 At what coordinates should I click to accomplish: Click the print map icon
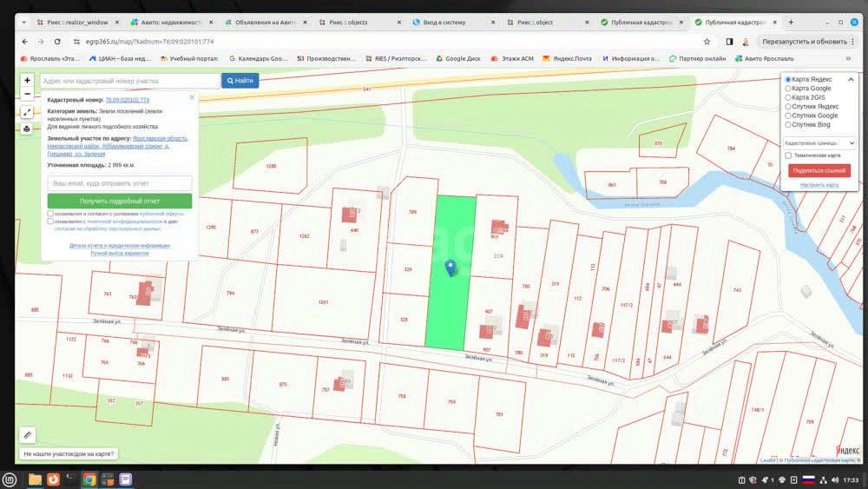[x=27, y=129]
